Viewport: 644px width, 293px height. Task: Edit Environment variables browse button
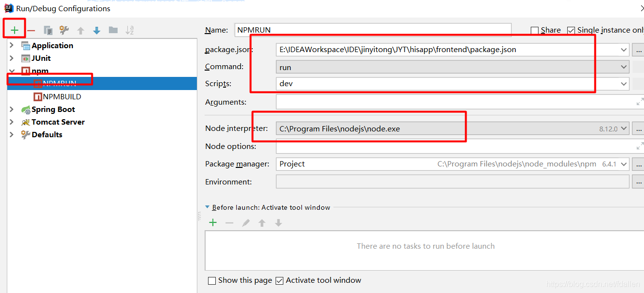(638, 182)
